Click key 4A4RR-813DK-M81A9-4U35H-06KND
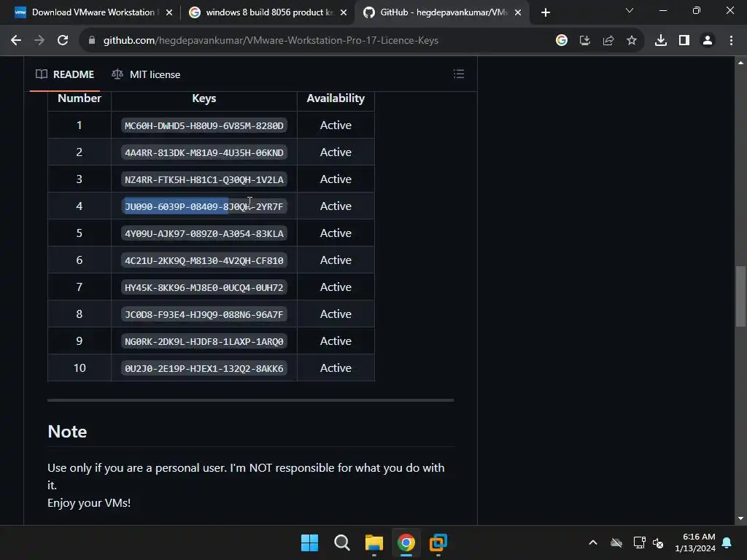The height and width of the screenshot is (560, 747). point(204,152)
